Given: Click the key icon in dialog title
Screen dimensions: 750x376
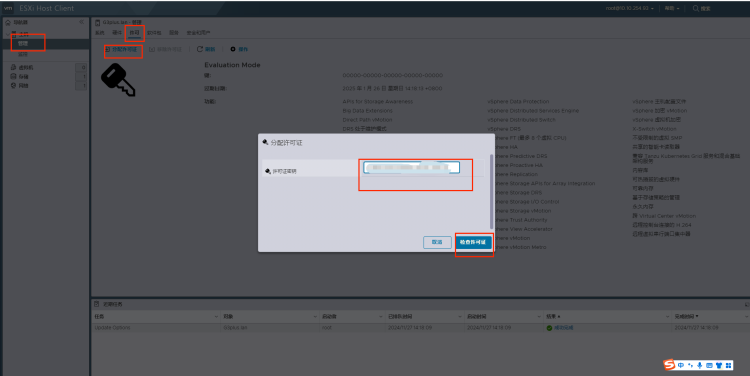Looking at the screenshot, I should click(x=265, y=143).
